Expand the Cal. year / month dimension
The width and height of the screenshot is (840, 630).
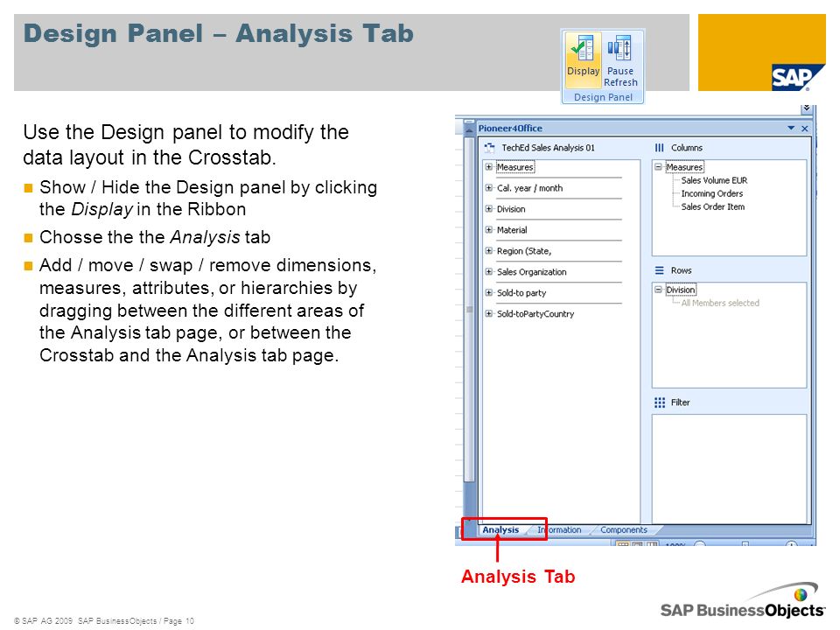coord(488,187)
